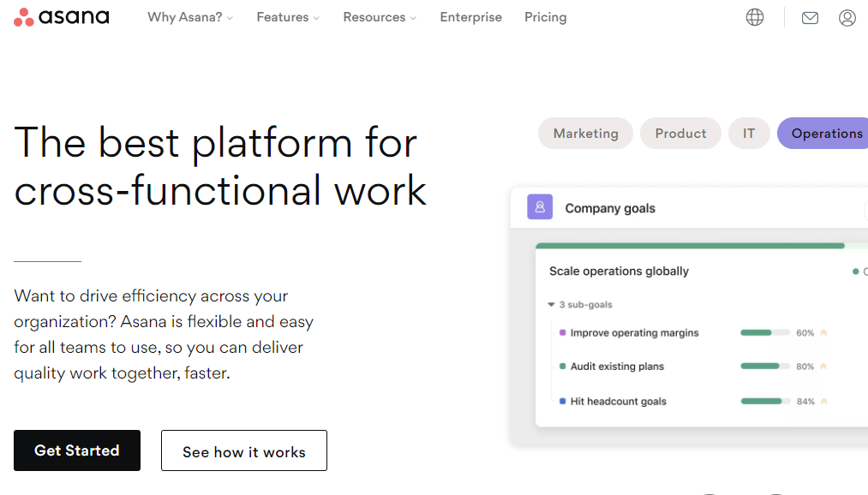Click the Hit headcount goals sub-goal
The width and height of the screenshot is (868, 495).
[x=619, y=401]
